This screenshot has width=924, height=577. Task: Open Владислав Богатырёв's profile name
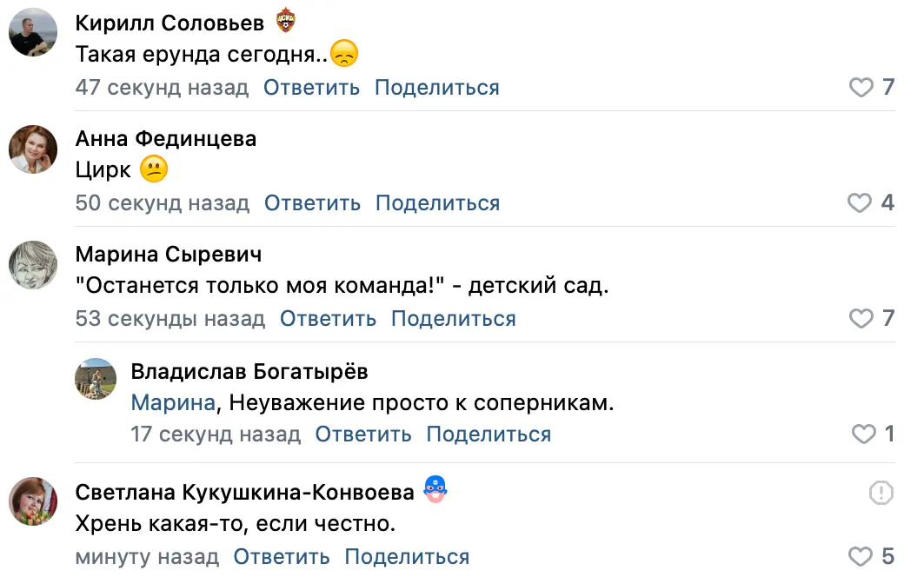249,372
